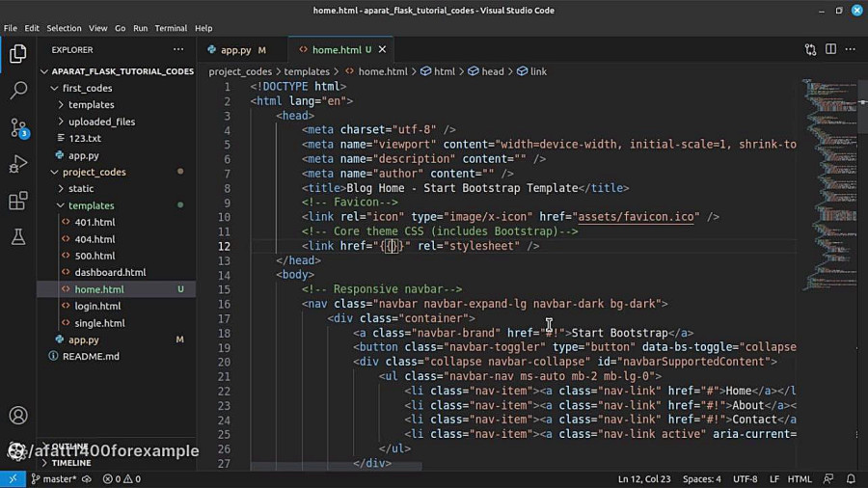Open the Edit menu
868x488 pixels.
click(x=32, y=28)
